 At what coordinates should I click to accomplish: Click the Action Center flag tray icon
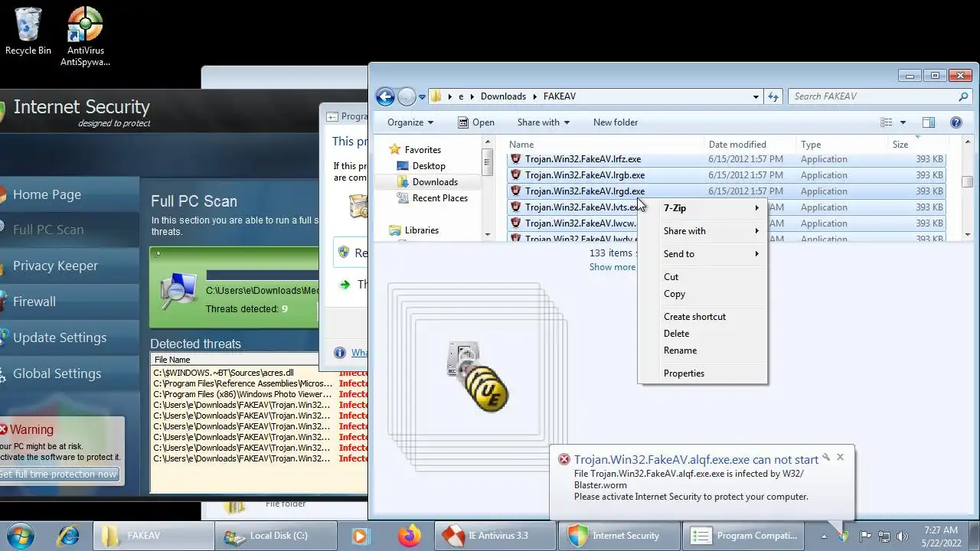(x=865, y=536)
